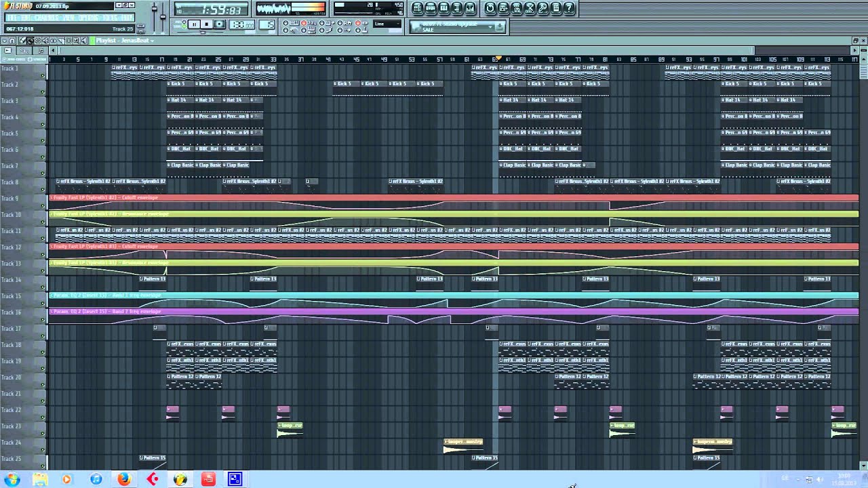This screenshot has height=488, width=868.
Task: Switch to the audio clips tab
Action: [x=8, y=51]
